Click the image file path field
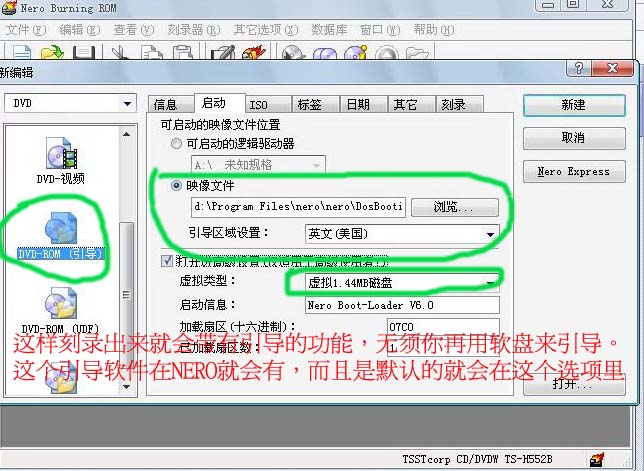This screenshot has width=644, height=471. 298,207
